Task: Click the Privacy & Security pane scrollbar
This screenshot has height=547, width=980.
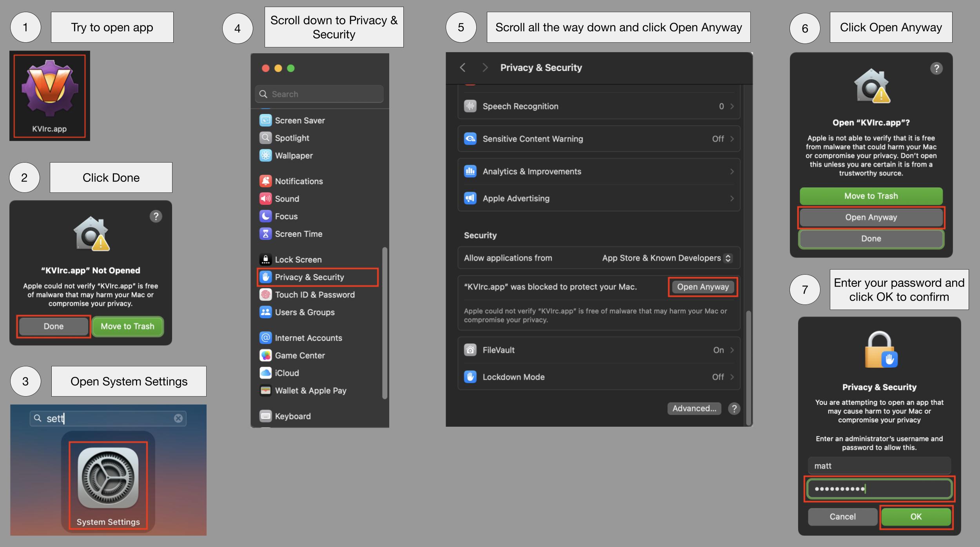Action: (748, 368)
